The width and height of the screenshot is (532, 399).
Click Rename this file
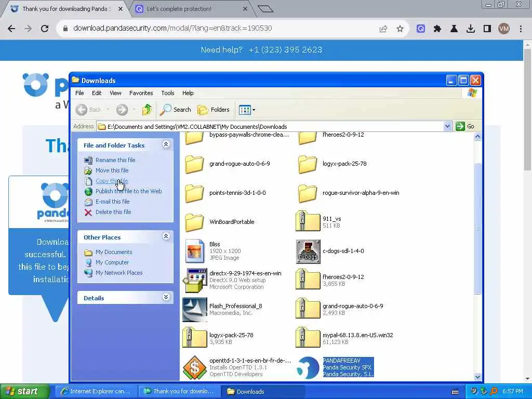point(115,160)
